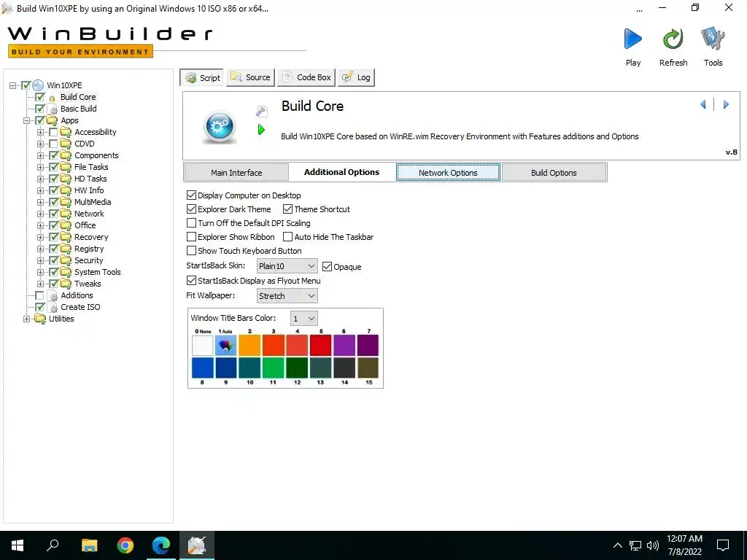Pick green title bar color 11
The height and width of the screenshot is (560, 747).
click(274, 368)
